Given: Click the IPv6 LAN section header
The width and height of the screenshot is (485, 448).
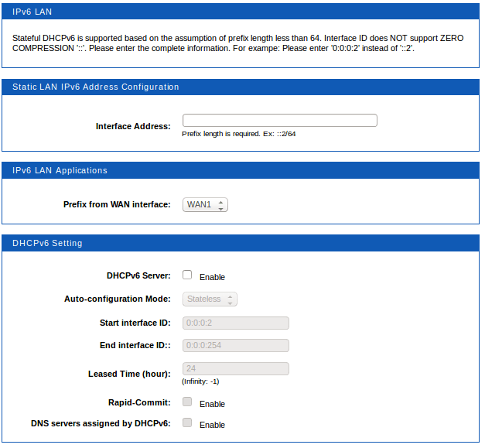Looking at the screenshot, I should [33, 12].
